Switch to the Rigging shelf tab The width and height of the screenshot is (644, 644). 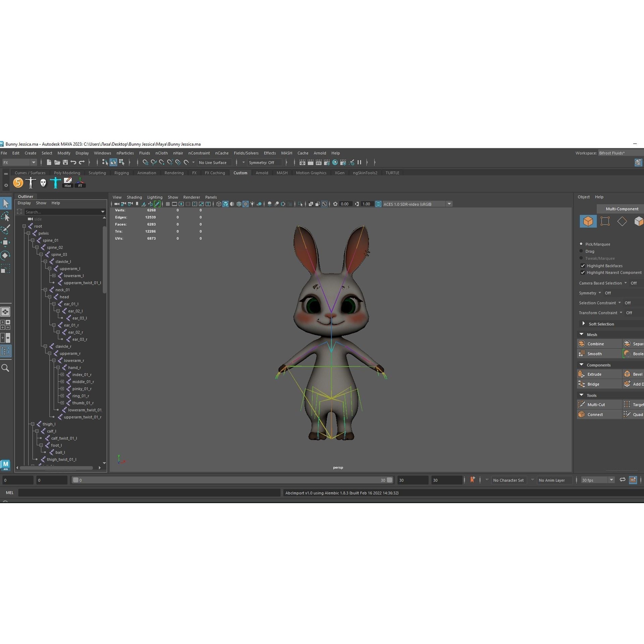pos(121,173)
